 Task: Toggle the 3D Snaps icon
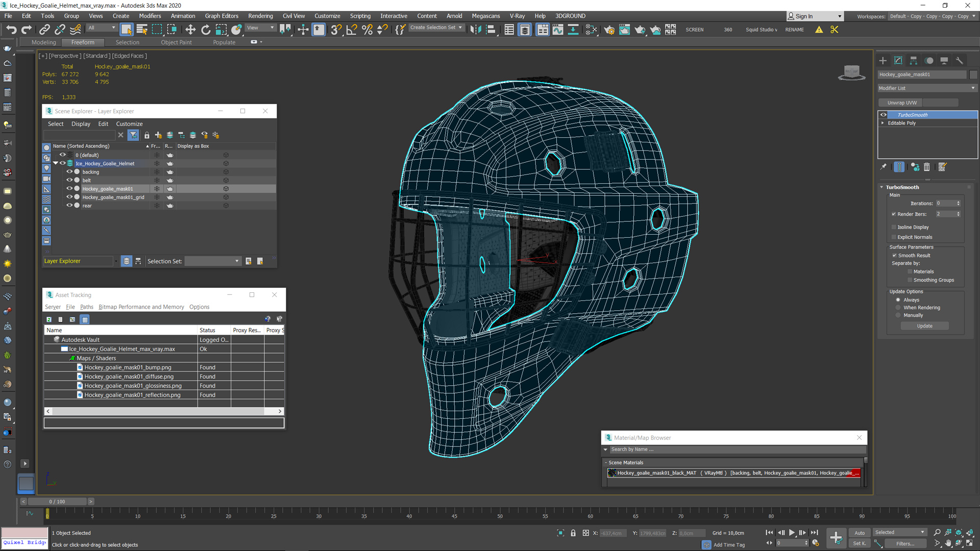pyautogui.click(x=336, y=30)
